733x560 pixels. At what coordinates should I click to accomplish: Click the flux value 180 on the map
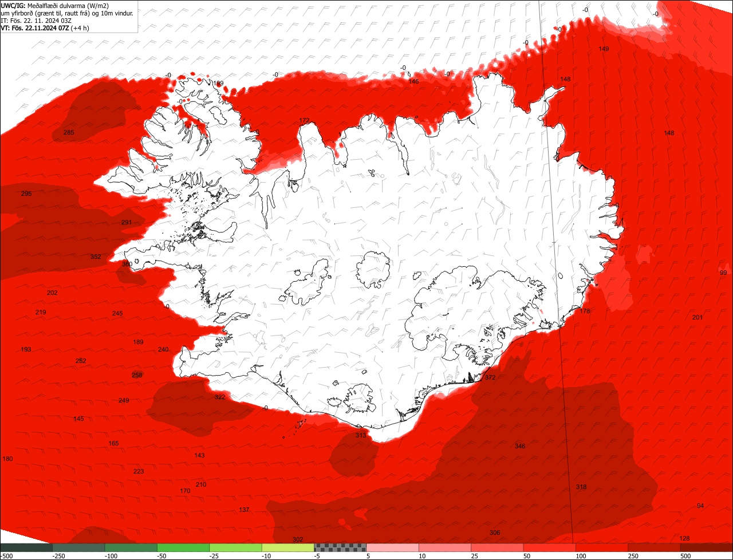click(7, 459)
